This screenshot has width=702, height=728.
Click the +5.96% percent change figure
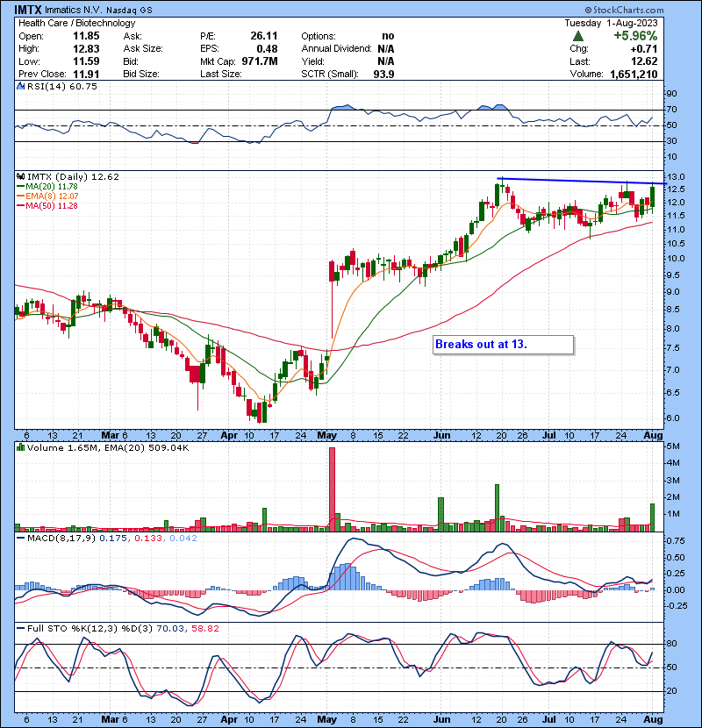click(x=635, y=36)
